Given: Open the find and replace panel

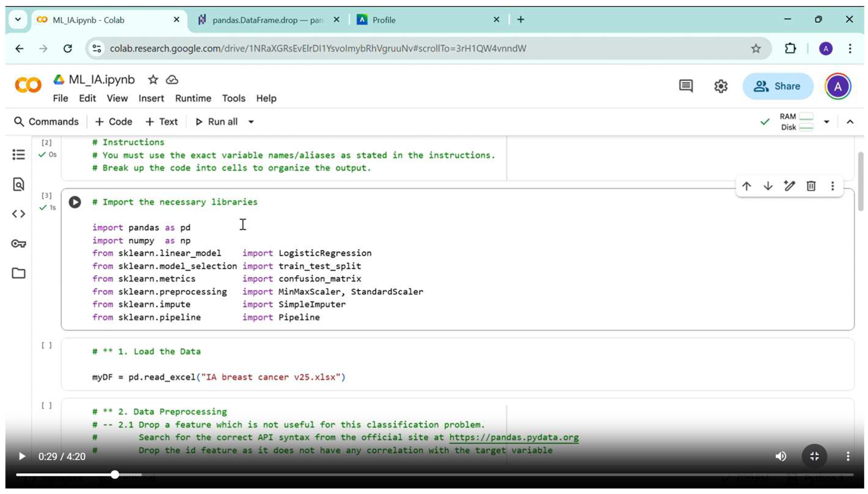Looking at the screenshot, I should click(18, 184).
